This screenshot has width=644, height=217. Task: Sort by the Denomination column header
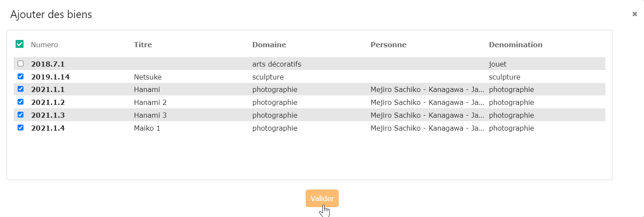(x=515, y=45)
